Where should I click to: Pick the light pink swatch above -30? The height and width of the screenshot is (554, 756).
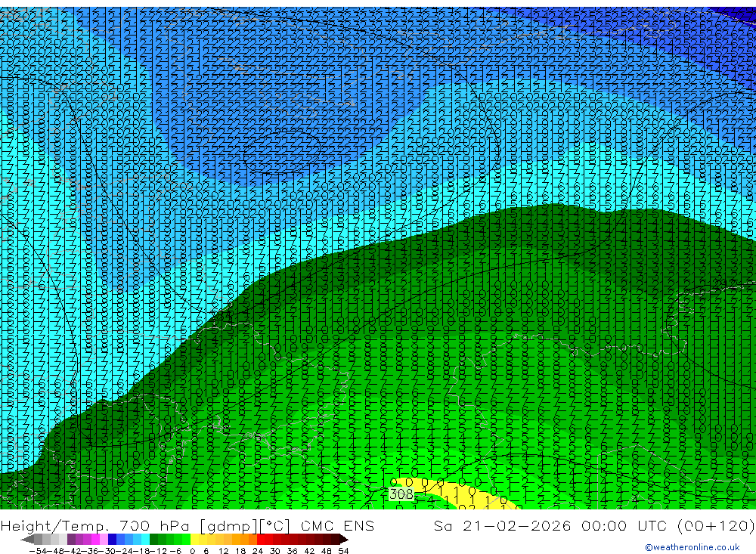[104, 540]
